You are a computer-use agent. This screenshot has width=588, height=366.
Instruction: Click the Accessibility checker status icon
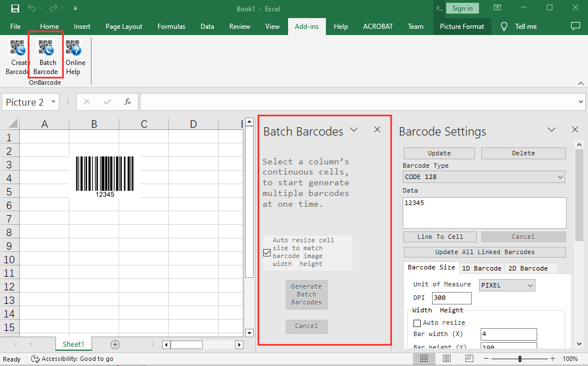(x=34, y=359)
